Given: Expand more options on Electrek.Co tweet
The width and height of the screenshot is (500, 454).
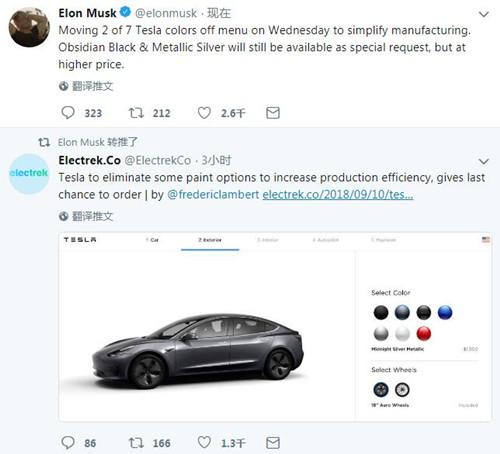Looking at the screenshot, I should click(484, 161).
